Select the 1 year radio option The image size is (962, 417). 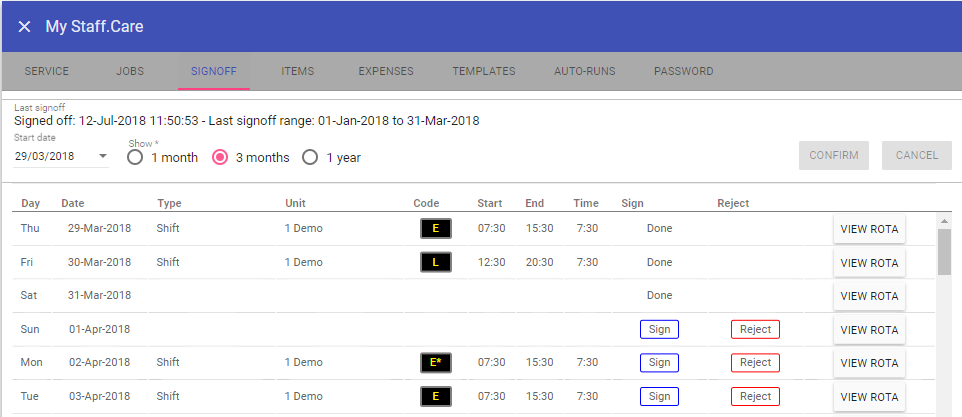311,157
